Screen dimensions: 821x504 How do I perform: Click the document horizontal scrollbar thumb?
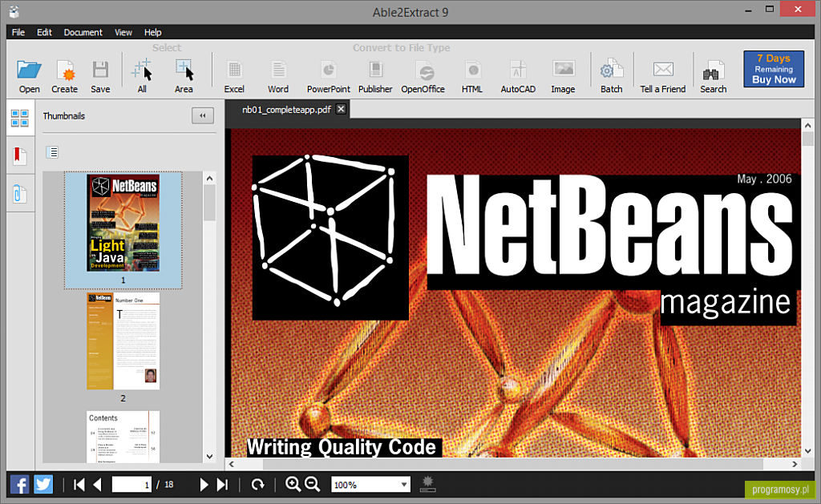tap(512, 464)
